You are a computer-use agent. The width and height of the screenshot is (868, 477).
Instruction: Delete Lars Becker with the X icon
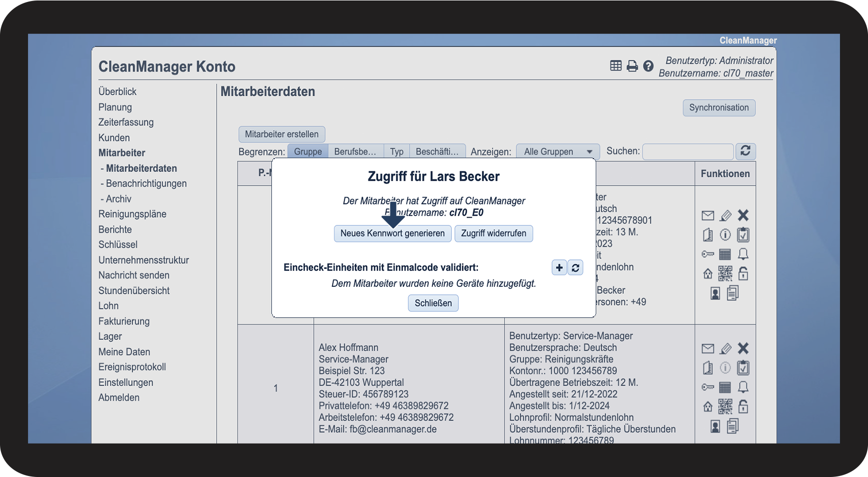point(743,215)
